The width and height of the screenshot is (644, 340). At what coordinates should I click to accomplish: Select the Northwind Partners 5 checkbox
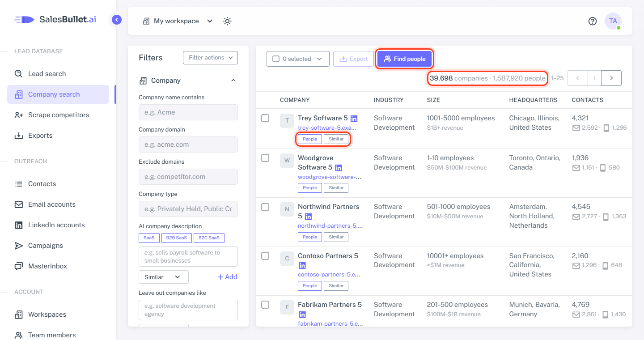tap(265, 207)
